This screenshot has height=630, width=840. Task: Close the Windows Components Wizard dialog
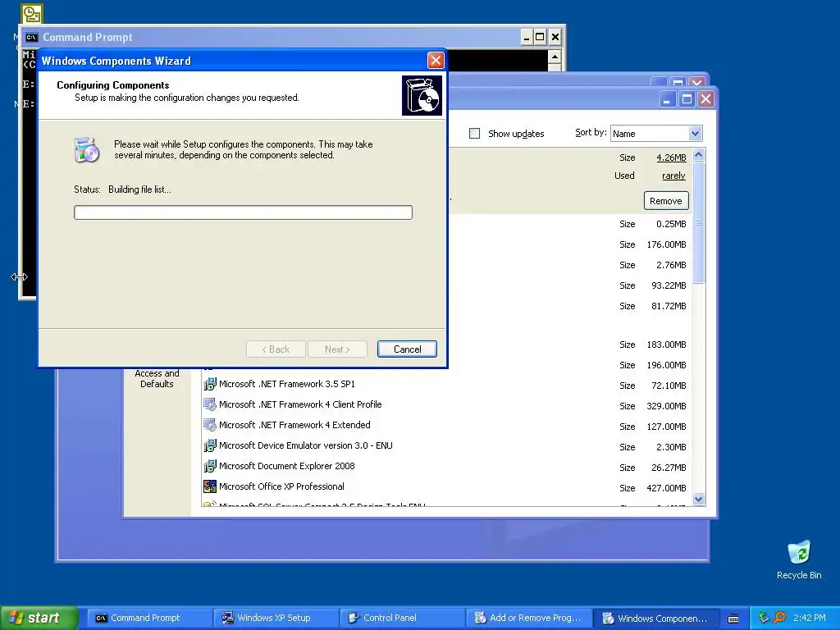436,61
